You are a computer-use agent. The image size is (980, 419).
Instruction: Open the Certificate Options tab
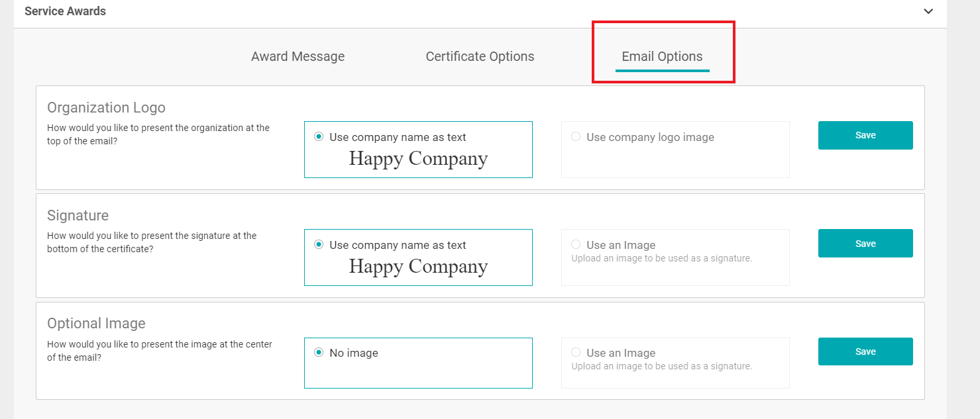(x=480, y=57)
